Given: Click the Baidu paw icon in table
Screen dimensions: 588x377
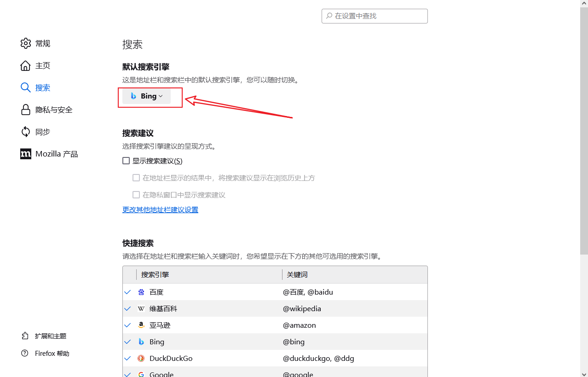Looking at the screenshot, I should pos(141,292).
